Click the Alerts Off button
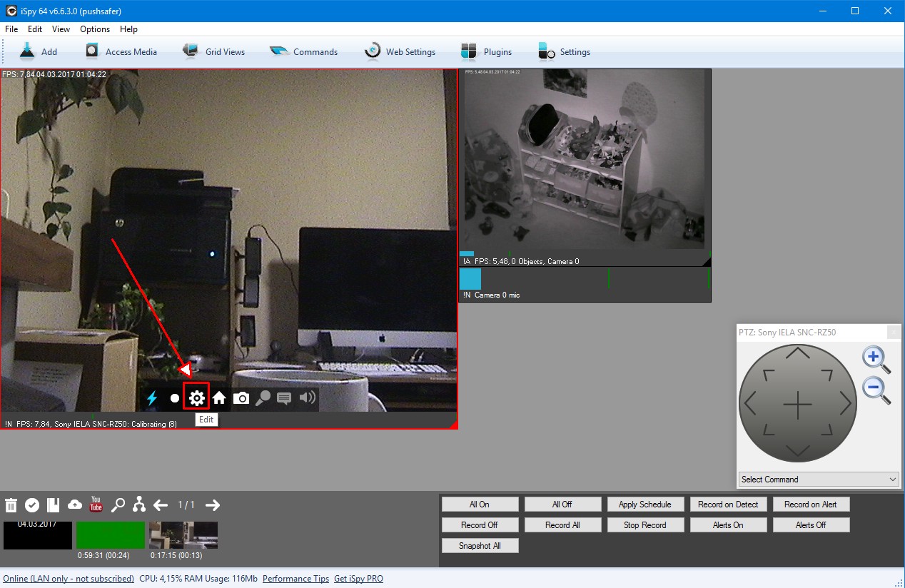The width and height of the screenshot is (905, 588). (x=811, y=525)
